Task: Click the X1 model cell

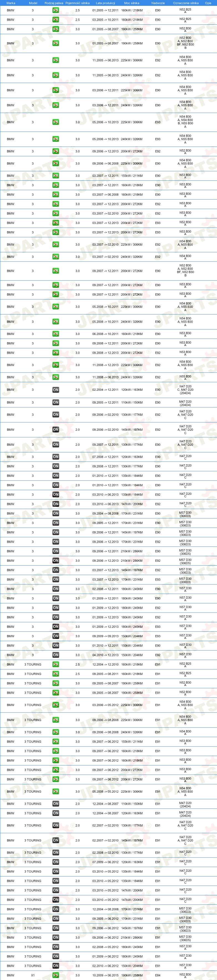Action: [x=33, y=975]
